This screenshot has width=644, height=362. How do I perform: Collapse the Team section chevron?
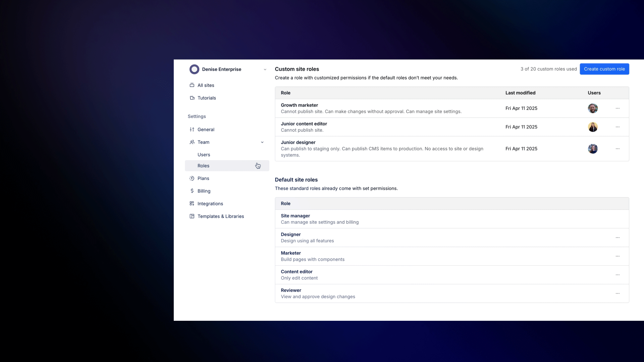(x=262, y=142)
